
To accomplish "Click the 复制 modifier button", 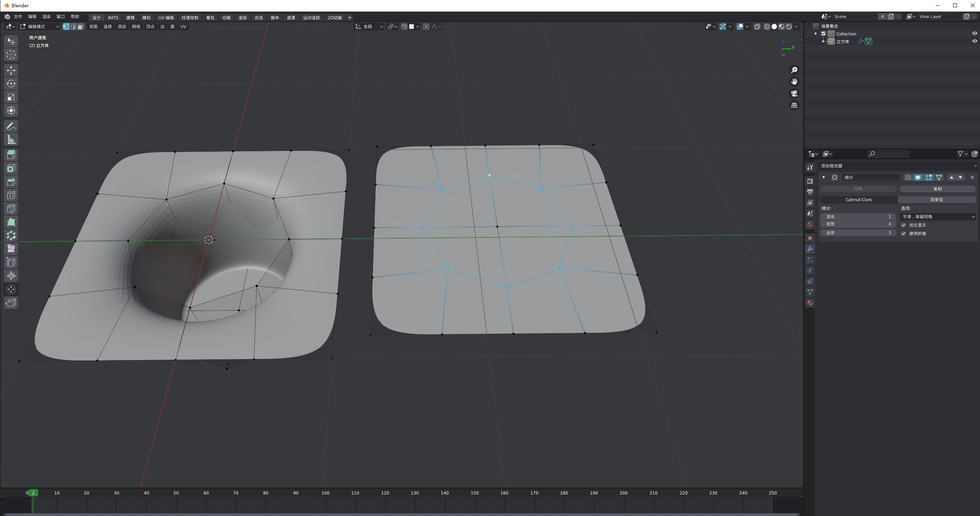I will pyautogui.click(x=937, y=189).
